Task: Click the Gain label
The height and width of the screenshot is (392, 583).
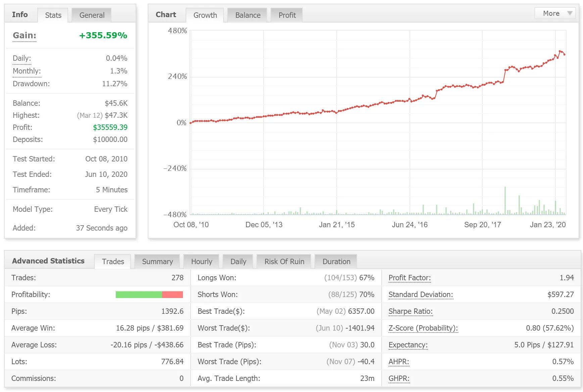Action: (25, 35)
